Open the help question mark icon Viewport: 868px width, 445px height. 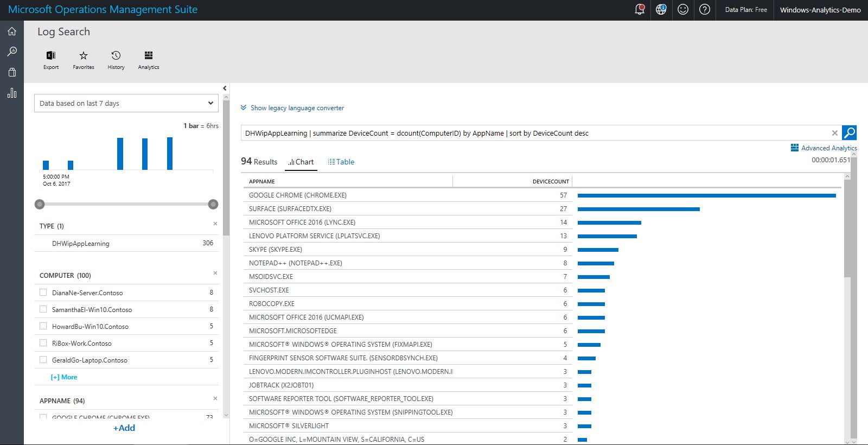(x=705, y=9)
